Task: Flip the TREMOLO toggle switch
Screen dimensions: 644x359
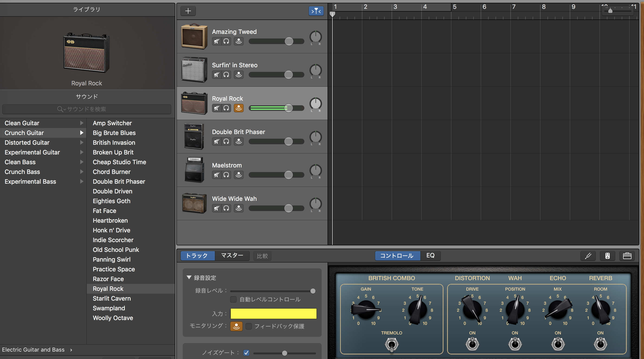Action: (x=392, y=344)
